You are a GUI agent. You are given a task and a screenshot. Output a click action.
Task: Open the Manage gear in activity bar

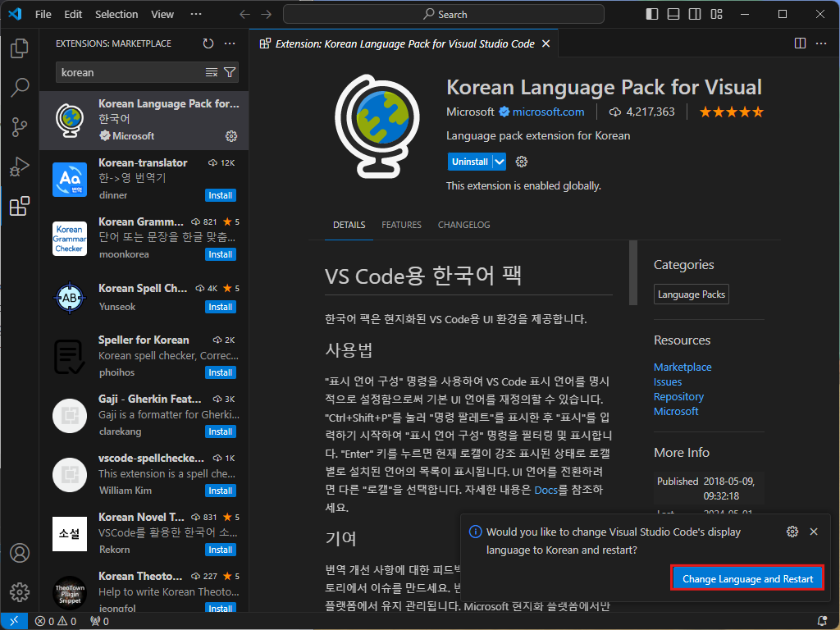tap(20, 592)
